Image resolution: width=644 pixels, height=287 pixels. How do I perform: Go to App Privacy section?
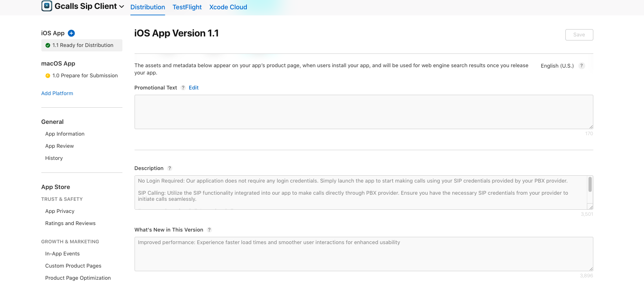click(60, 211)
